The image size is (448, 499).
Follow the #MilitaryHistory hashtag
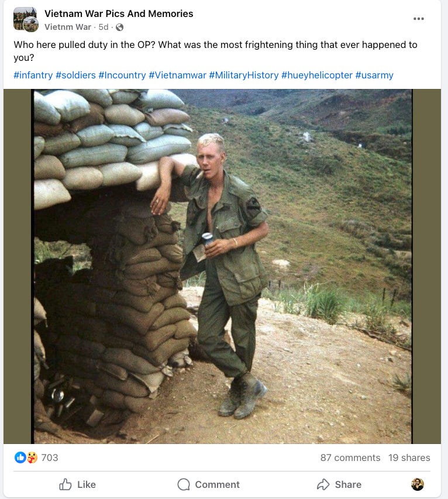click(244, 75)
